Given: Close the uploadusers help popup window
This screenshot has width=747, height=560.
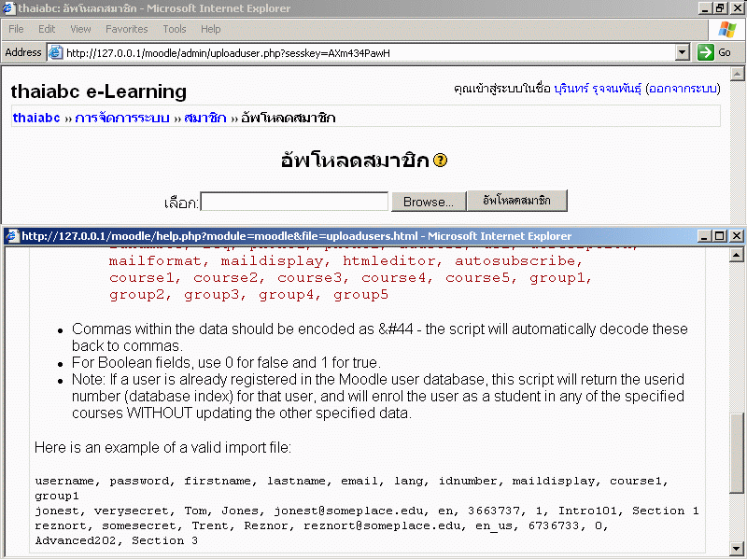Looking at the screenshot, I should point(736,236).
